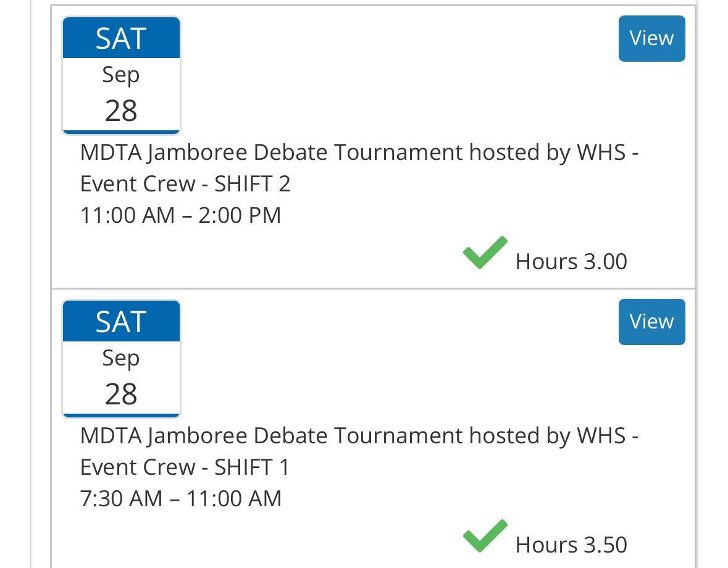Click green checkmark beside Hours 3.00
The image size is (728, 568).
pos(485,253)
